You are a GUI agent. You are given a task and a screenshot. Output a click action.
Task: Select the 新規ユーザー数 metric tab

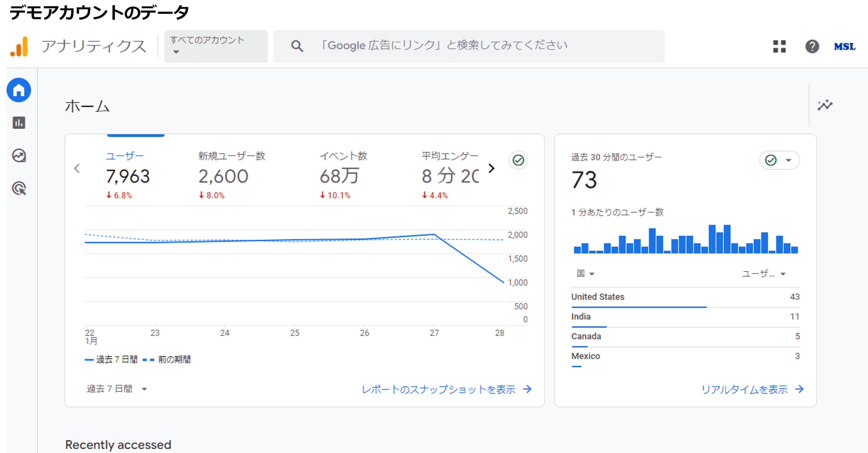[x=232, y=175]
